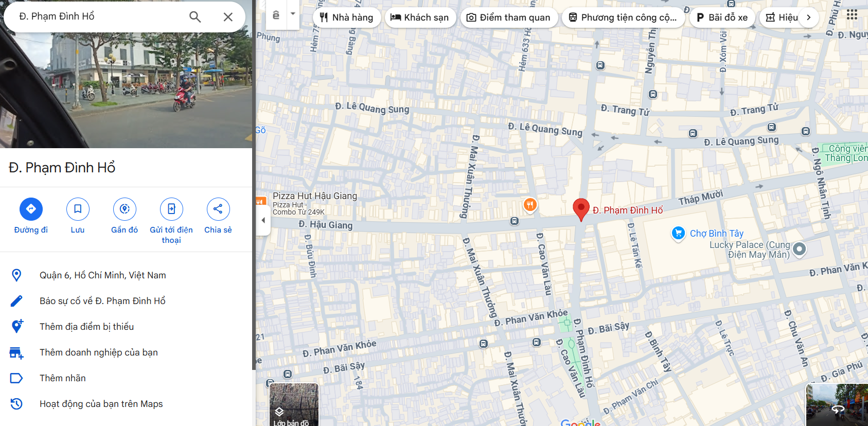Image resolution: width=868 pixels, height=426 pixels.
Task: Click the Gửi tới điện thoại icon
Action: pos(171,209)
